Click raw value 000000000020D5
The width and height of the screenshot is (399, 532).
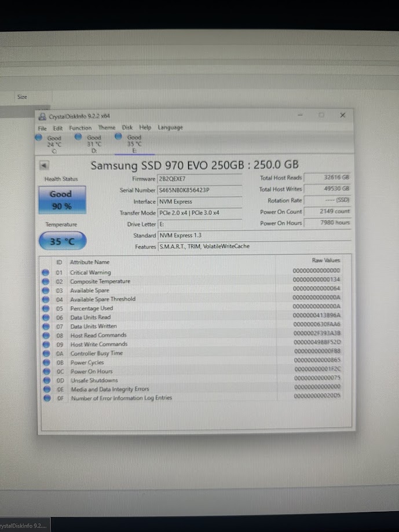coord(317,395)
